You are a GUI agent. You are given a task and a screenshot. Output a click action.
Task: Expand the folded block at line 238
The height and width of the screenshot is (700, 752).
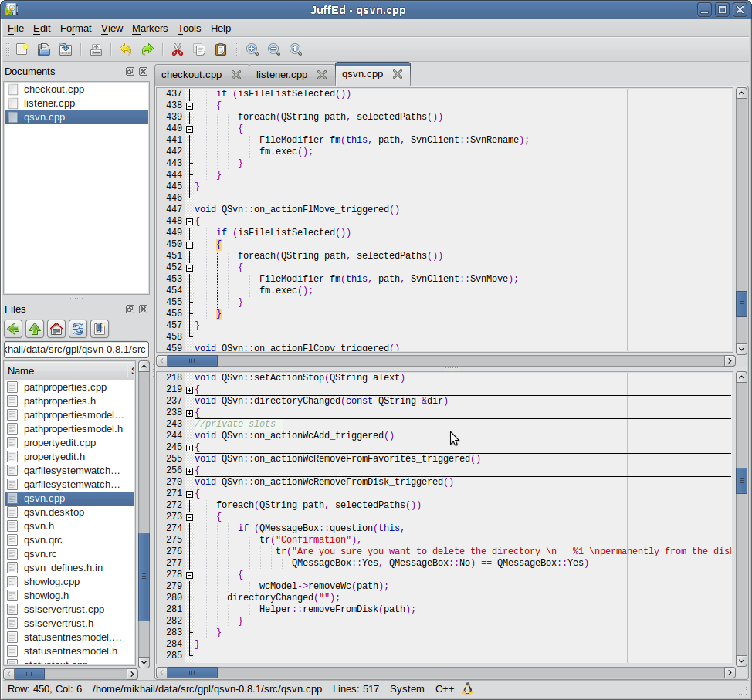(189, 413)
